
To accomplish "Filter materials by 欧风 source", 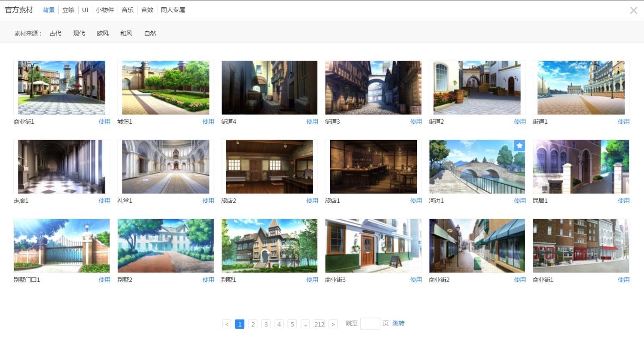I will coord(103,33).
